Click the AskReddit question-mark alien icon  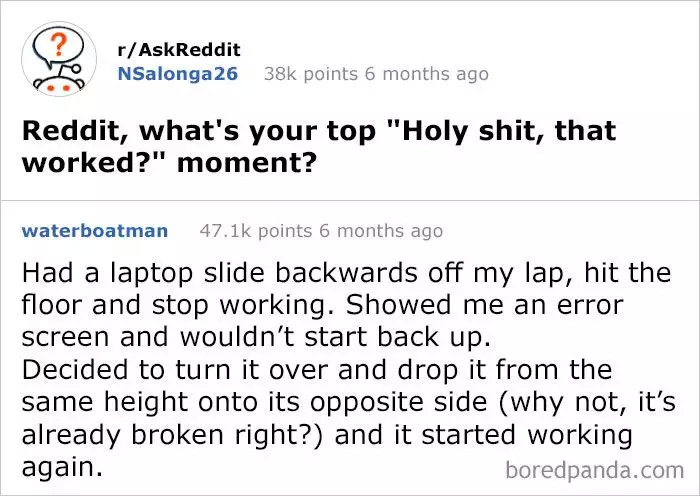pyautogui.click(x=56, y=62)
